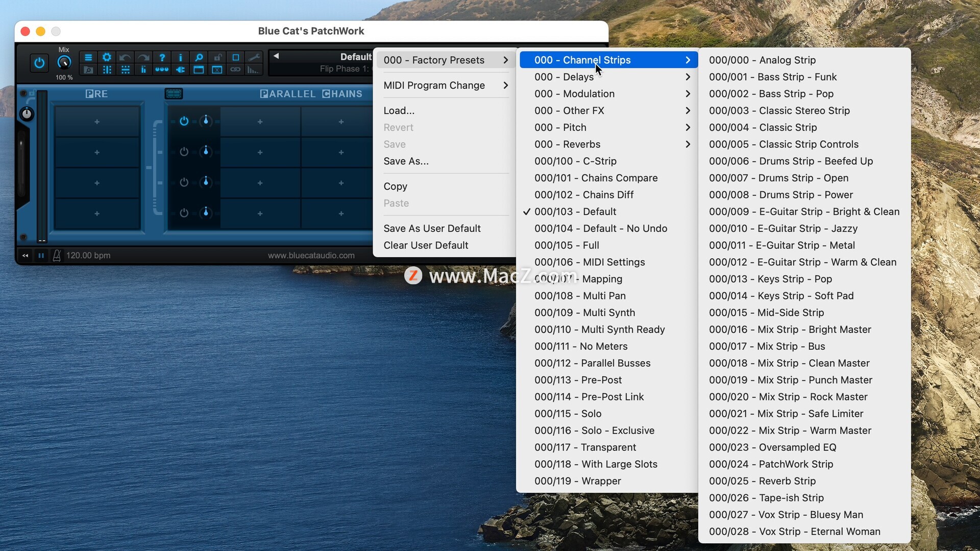The width and height of the screenshot is (980, 551).
Task: Click the redo arrow icon
Action: coord(143,57)
